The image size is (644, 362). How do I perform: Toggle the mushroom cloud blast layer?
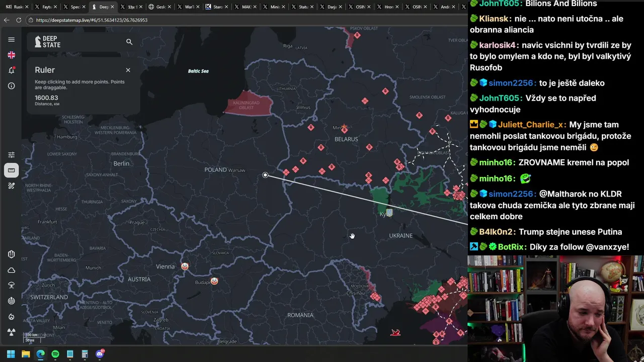coord(11,285)
